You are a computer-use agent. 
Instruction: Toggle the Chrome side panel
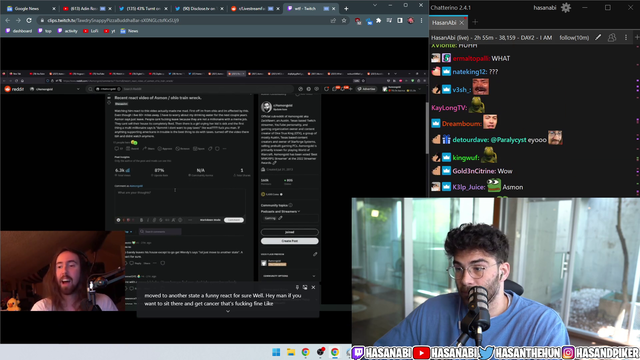[x=400, y=20]
